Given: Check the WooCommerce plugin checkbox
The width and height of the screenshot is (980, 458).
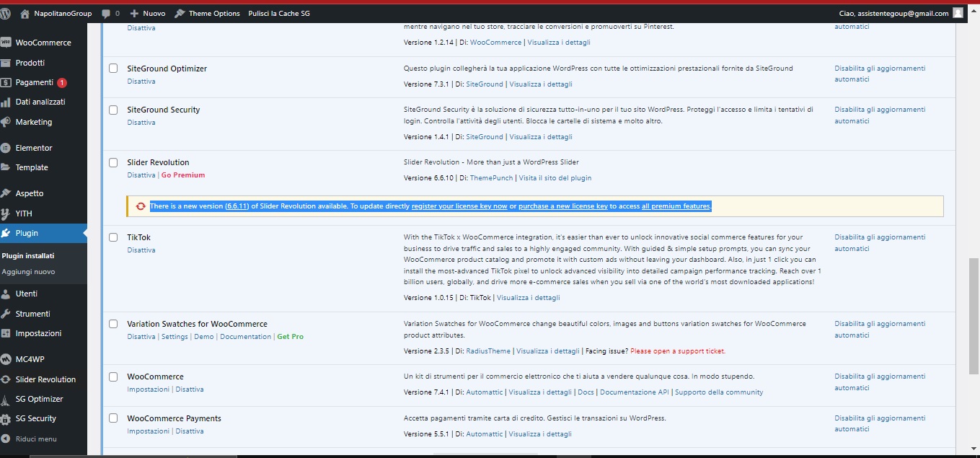Looking at the screenshot, I should point(113,376).
